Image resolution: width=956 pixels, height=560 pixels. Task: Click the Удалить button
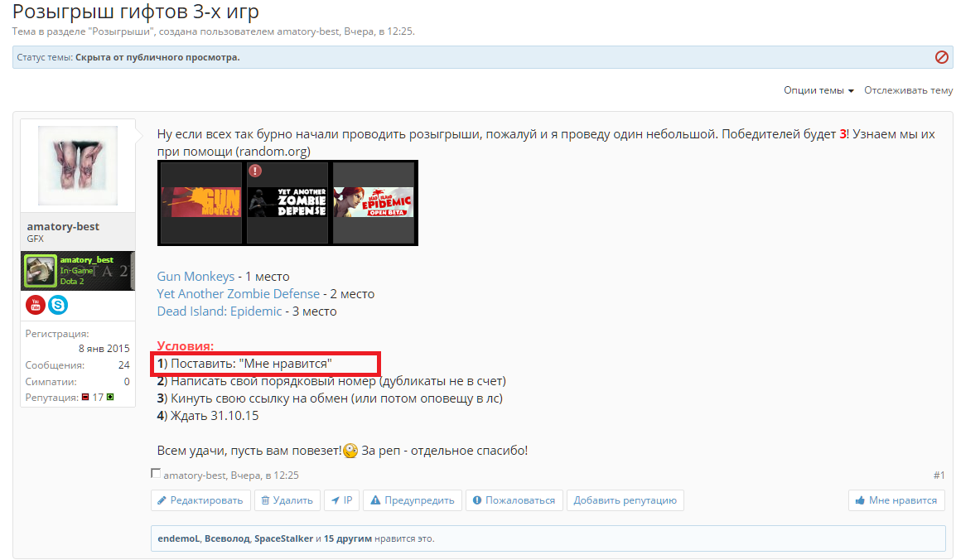(x=287, y=500)
